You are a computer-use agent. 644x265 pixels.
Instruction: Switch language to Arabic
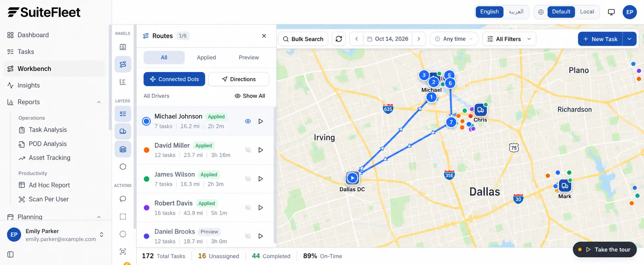pyautogui.click(x=516, y=12)
